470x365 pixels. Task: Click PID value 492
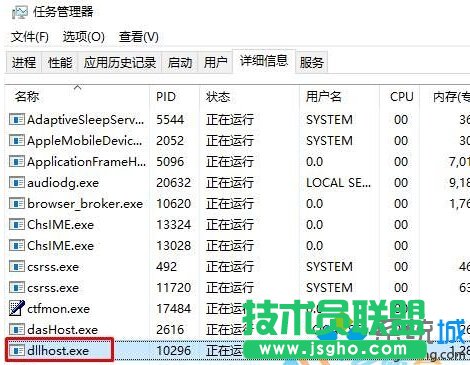(x=166, y=267)
